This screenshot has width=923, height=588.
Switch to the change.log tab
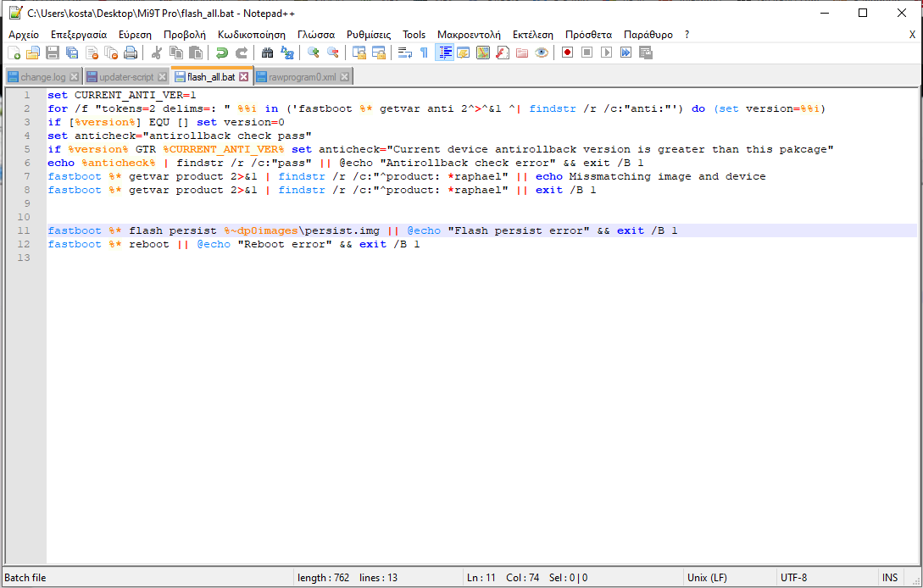42,77
